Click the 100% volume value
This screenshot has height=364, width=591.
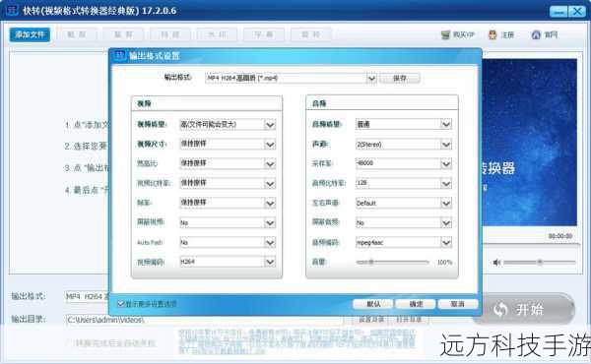tap(445, 262)
